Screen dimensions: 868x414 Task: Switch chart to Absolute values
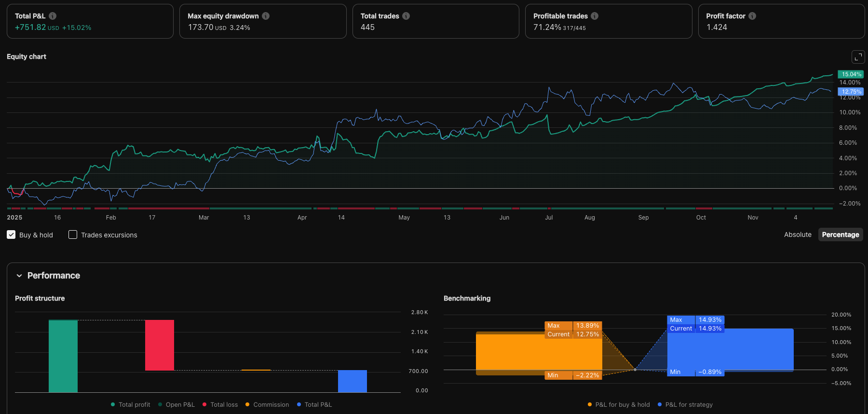pos(798,235)
